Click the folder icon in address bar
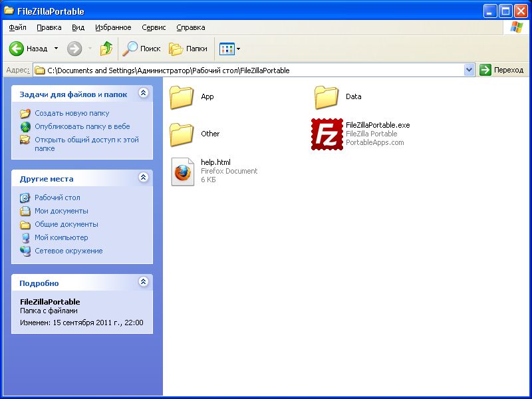Image resolution: width=532 pixels, height=399 pixels. click(x=40, y=70)
